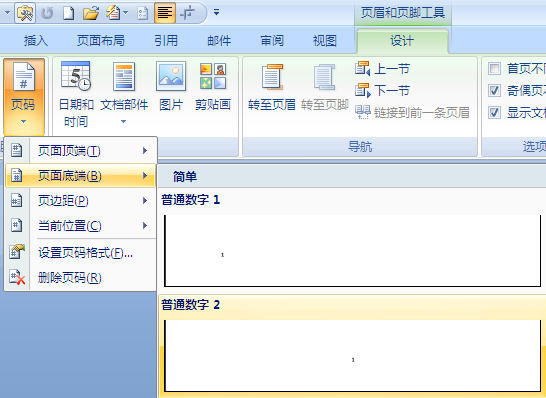The height and width of the screenshot is (398, 546).
Task: Expand 页面底端 submenu arrow
Action: (145, 175)
